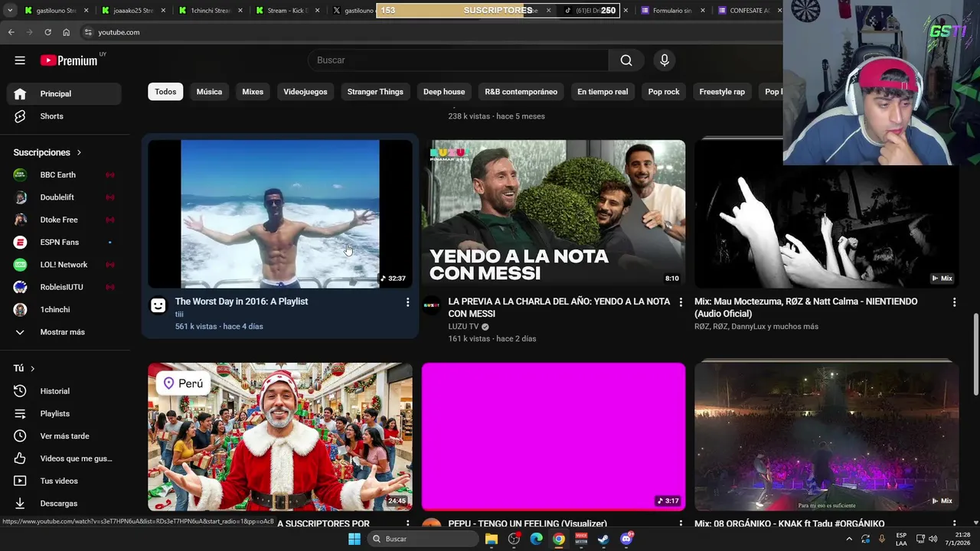
Task: Open the tiii channel avatar
Action: click(x=158, y=305)
